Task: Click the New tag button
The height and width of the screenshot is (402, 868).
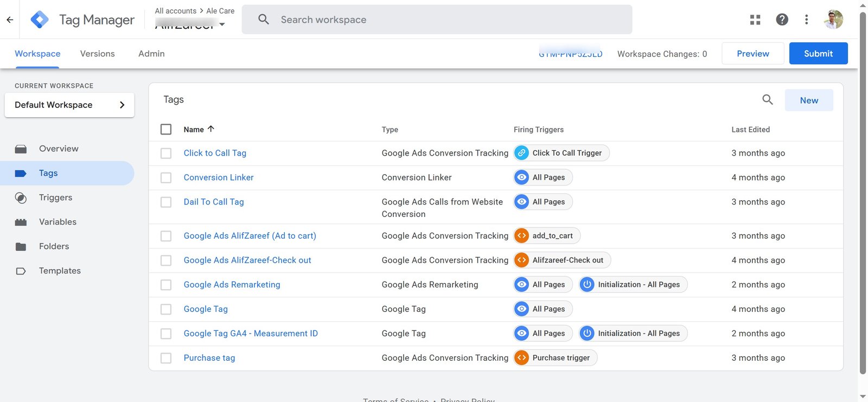Action: [809, 100]
